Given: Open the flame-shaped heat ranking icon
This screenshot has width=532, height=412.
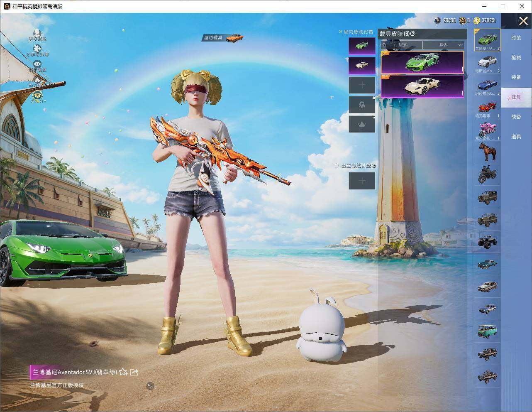Looking at the screenshot, I should 37,79.
